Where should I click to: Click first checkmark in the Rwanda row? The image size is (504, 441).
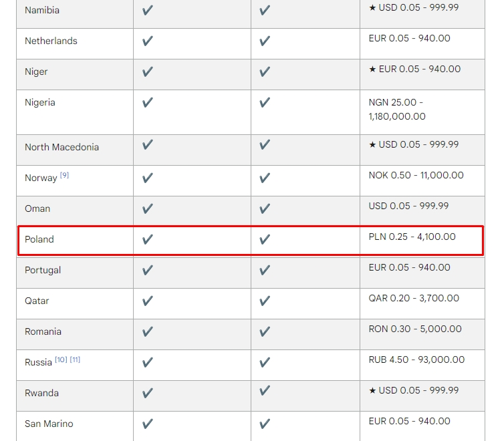[148, 393]
